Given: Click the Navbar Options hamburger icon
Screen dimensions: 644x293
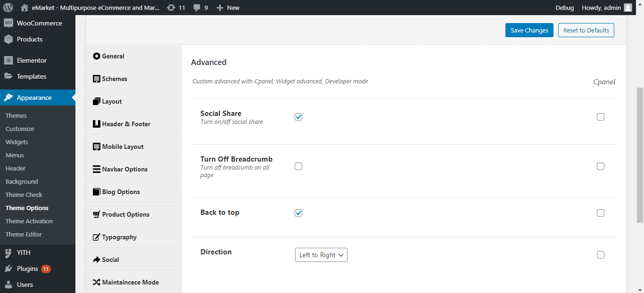Looking at the screenshot, I should click(97, 169).
